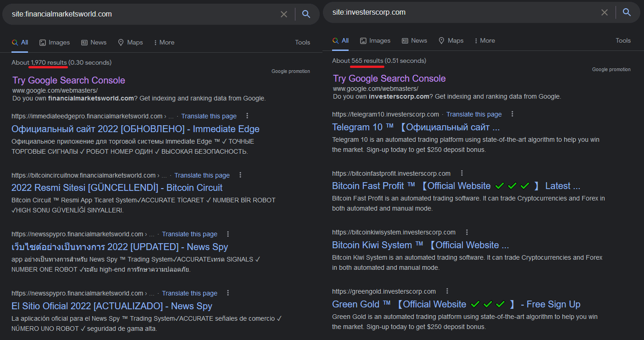Screen dimensions: 644x340
Task: Open Green Gold Free Sign Up result
Action: pos(456,304)
